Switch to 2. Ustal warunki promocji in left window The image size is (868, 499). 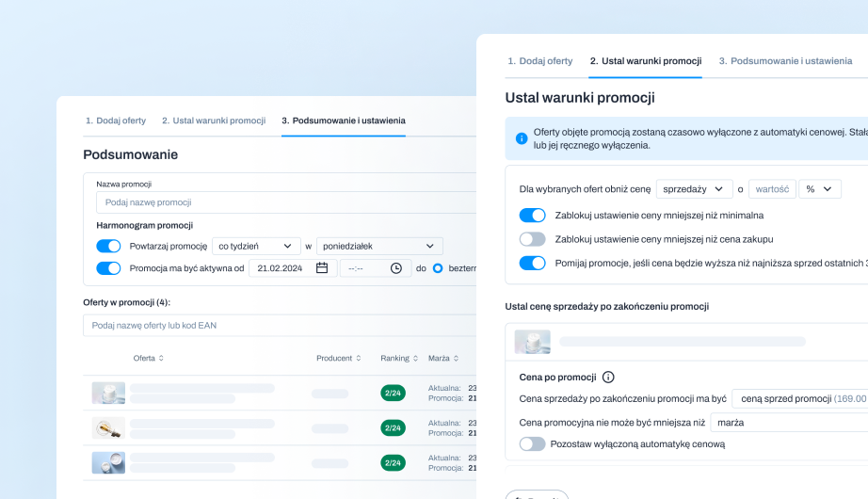(214, 121)
